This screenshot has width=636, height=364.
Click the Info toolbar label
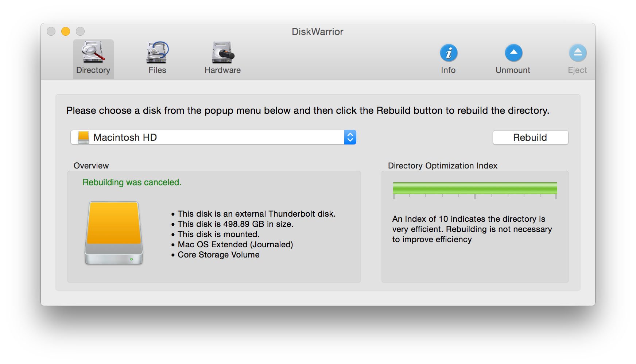[448, 70]
